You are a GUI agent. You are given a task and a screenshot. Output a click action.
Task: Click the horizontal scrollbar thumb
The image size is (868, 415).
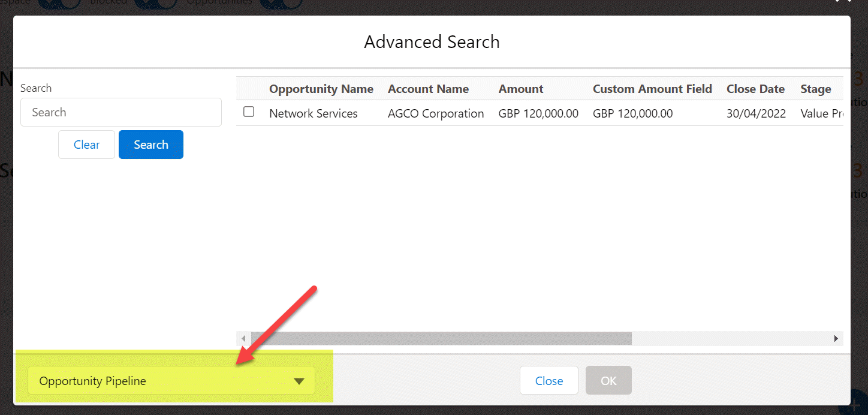pyautogui.click(x=441, y=339)
